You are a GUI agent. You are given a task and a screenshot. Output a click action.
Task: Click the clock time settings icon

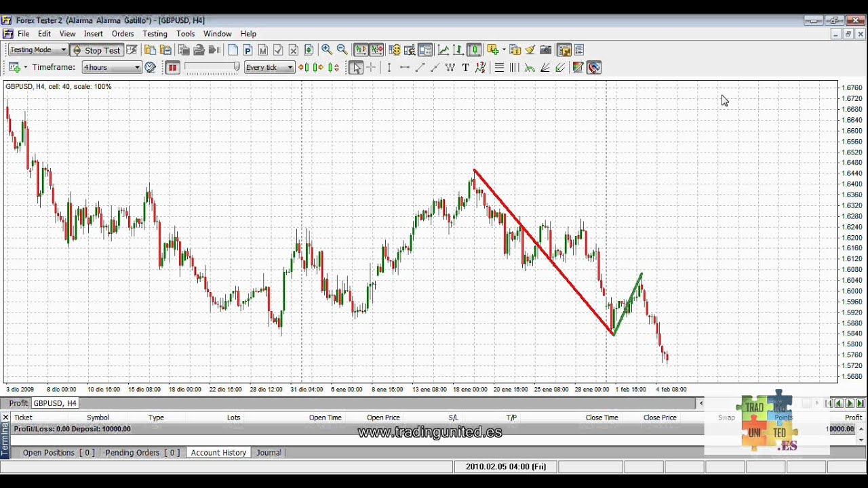coord(151,67)
